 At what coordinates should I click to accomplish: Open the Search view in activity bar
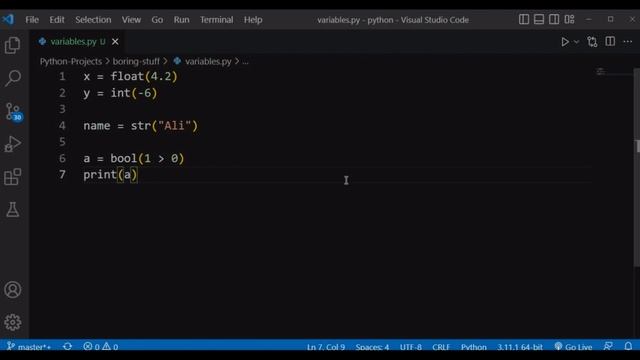click(13, 78)
